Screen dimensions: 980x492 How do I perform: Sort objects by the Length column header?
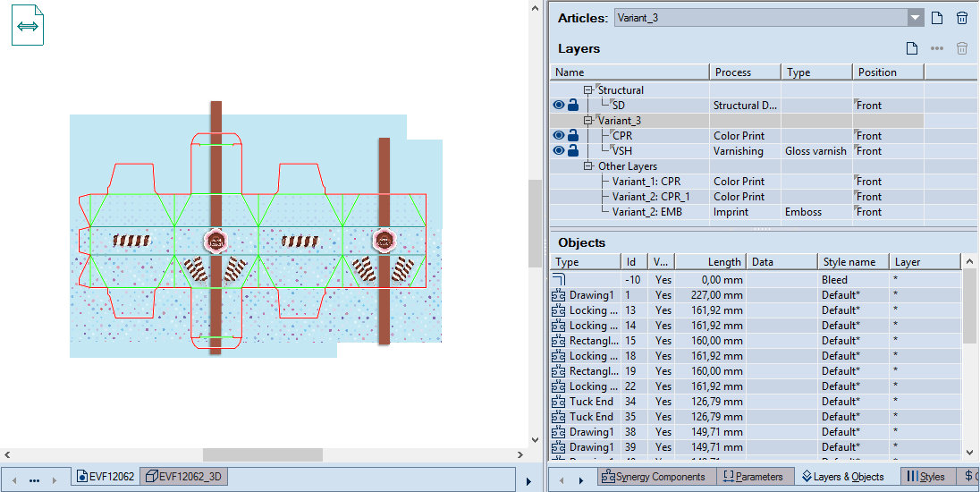(709, 262)
